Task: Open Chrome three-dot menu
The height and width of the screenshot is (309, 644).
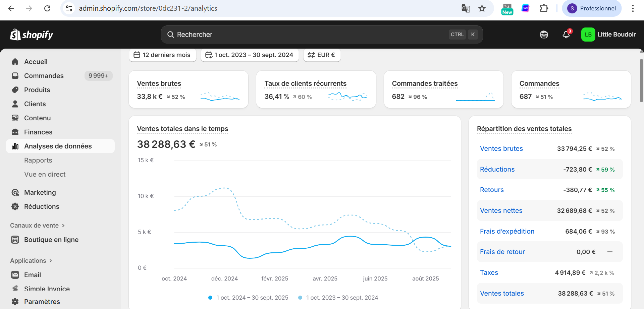Action: coord(633,8)
